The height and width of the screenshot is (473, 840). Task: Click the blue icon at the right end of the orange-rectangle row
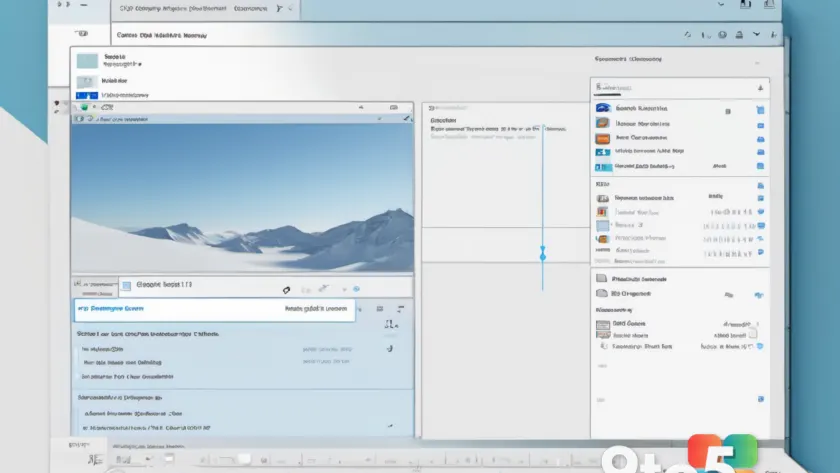click(760, 139)
